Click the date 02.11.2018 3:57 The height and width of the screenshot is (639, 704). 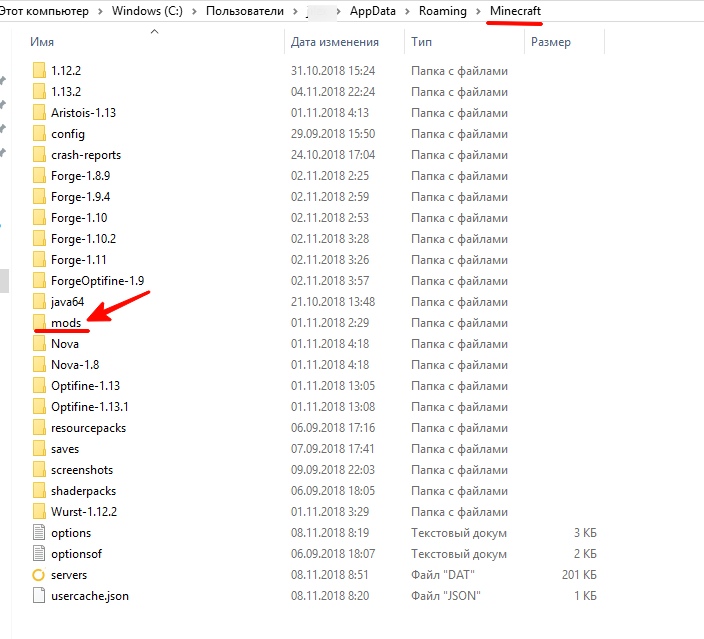coord(330,281)
